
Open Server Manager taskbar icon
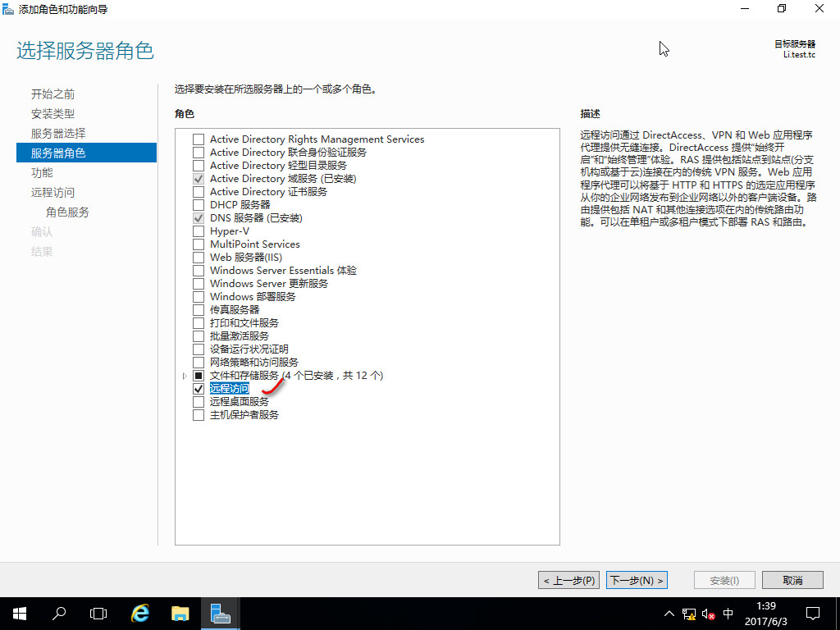tap(220, 614)
